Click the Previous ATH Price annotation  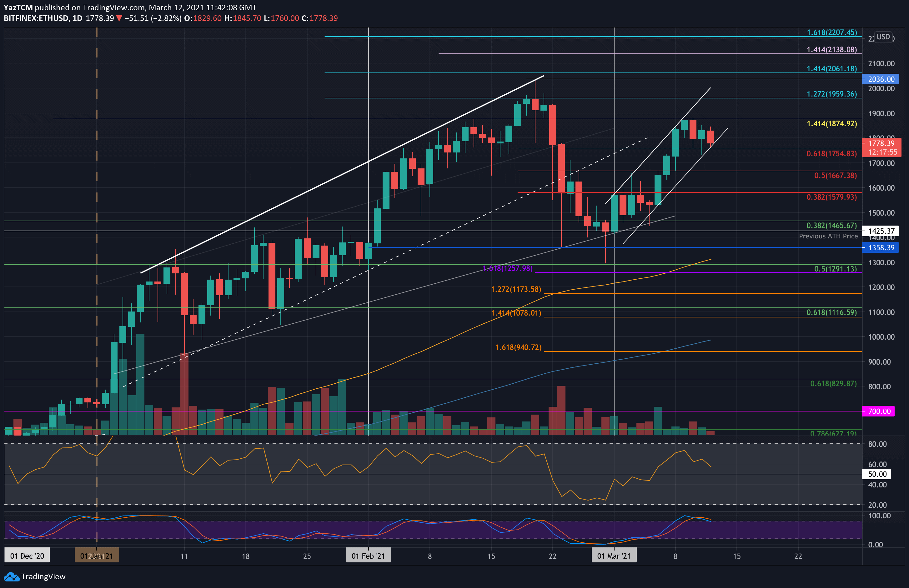[x=828, y=236]
